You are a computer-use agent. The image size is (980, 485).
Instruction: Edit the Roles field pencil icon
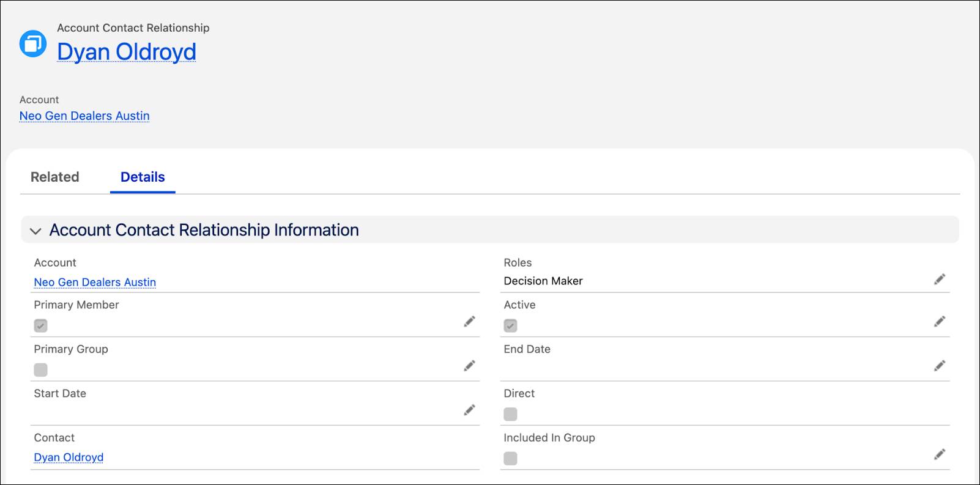tap(940, 280)
